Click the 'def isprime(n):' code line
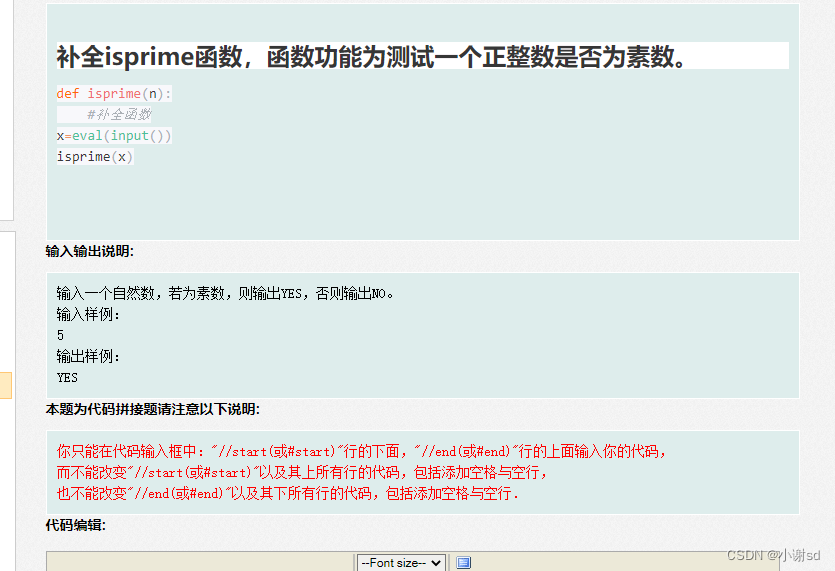This screenshot has width=835, height=571. (x=114, y=94)
